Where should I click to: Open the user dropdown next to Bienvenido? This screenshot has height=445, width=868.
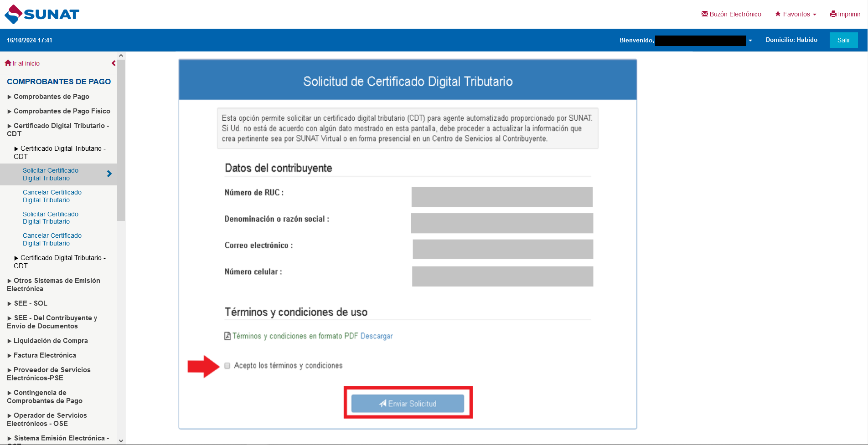coord(750,41)
